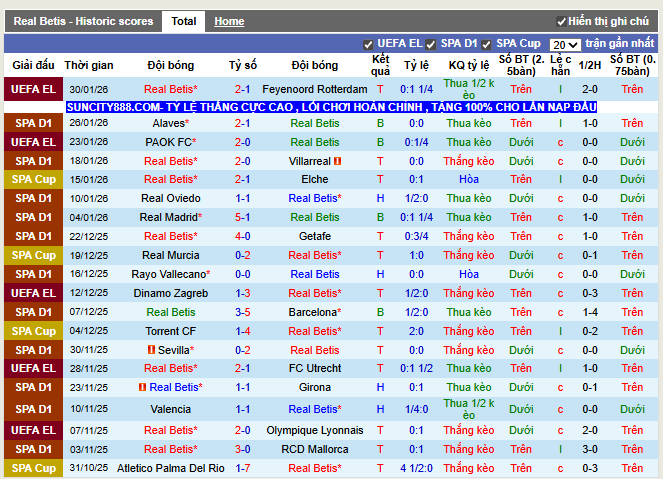Click the 1-7 score versus Atletico Palma Del Rio
This screenshot has width=663, height=479.
[242, 468]
